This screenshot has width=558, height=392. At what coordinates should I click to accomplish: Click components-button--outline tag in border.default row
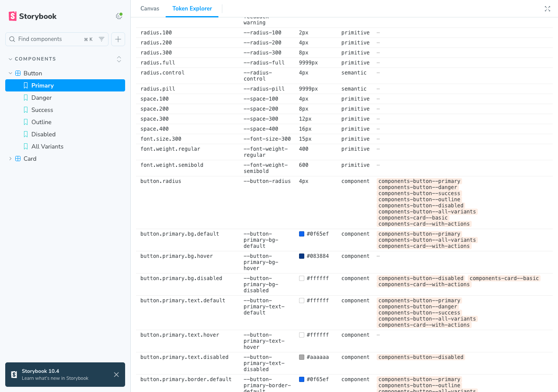[x=419, y=385]
